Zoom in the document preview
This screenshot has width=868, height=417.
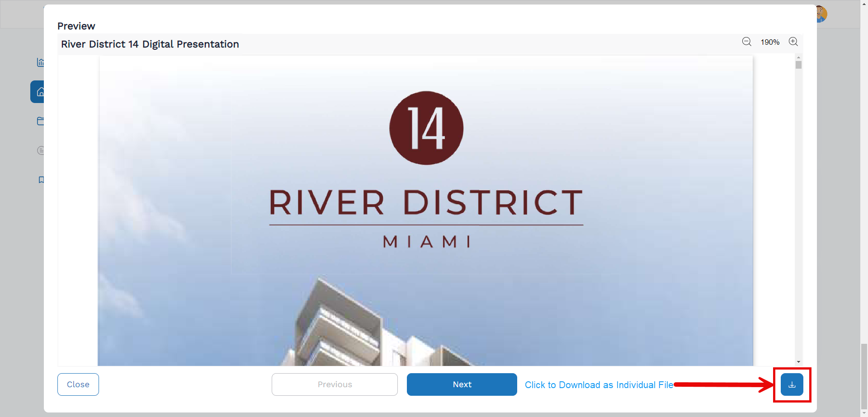793,42
